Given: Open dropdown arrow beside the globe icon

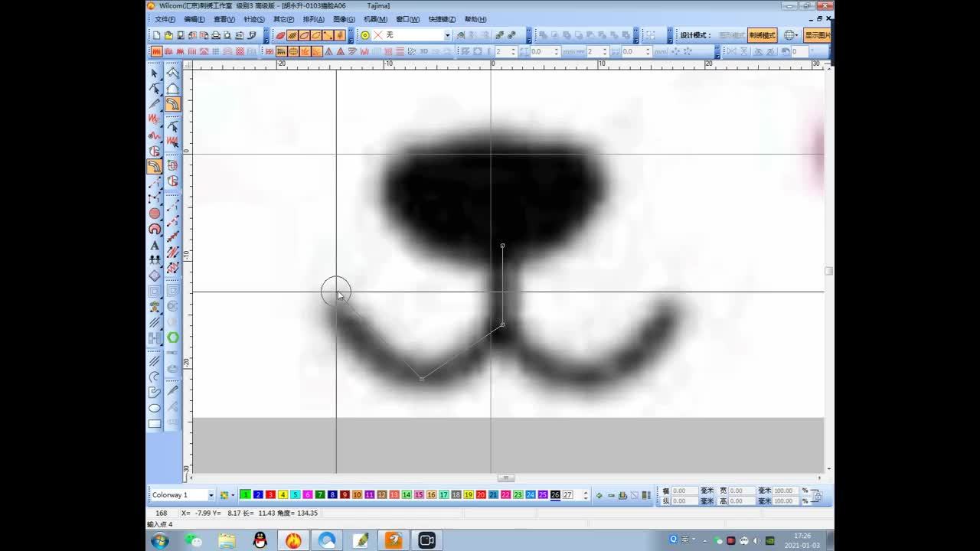Looking at the screenshot, I should pyautogui.click(x=797, y=35).
